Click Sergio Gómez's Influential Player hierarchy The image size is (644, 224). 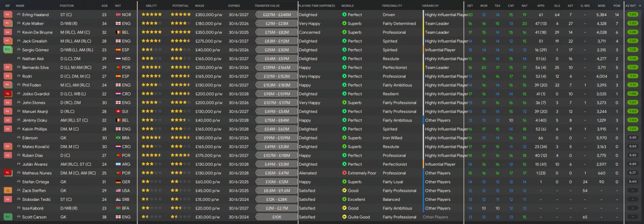[x=440, y=50]
